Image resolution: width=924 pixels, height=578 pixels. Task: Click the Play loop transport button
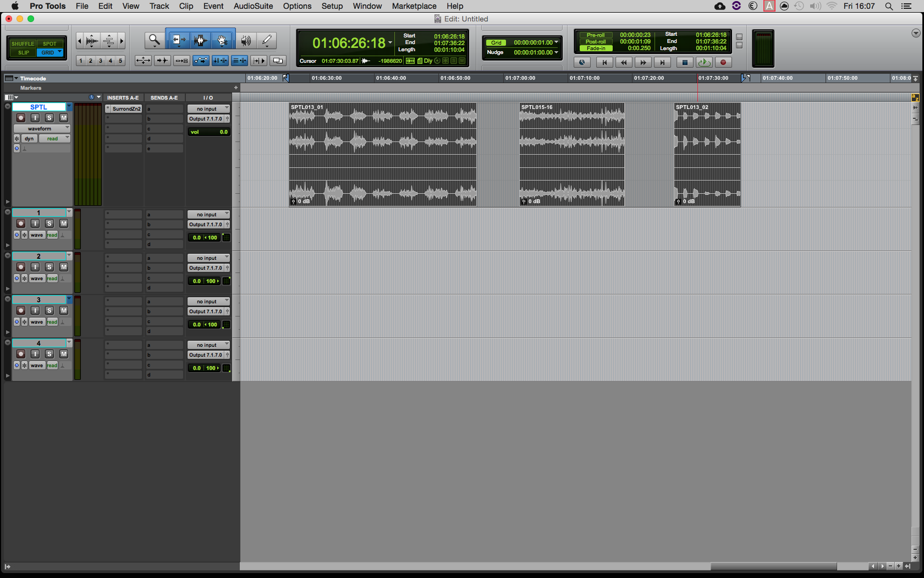click(704, 62)
